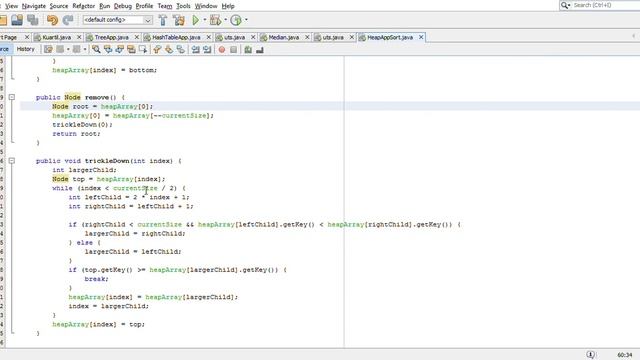The image size is (640, 360).
Task: Click the Save All toolbar icon
Action: tap(33, 20)
